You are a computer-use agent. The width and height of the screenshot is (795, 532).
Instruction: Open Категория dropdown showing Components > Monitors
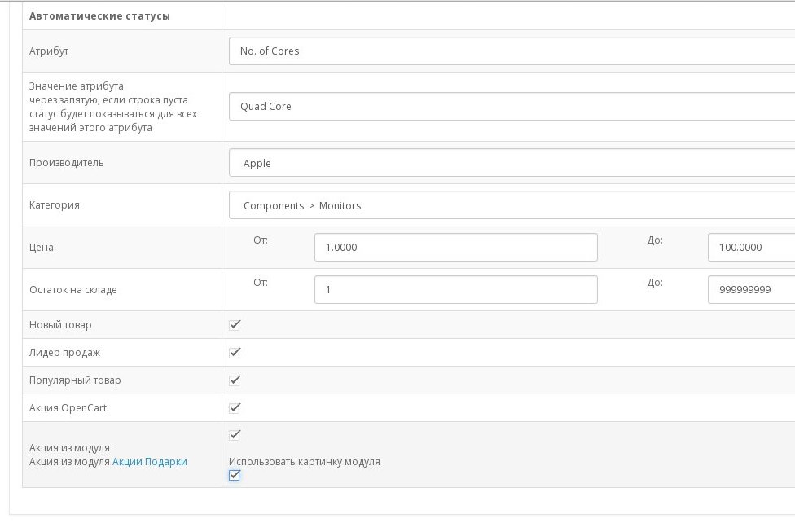pyautogui.click(x=512, y=205)
